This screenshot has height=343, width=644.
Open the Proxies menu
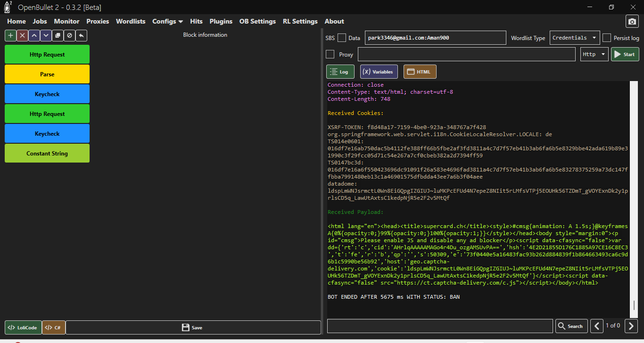[98, 21]
